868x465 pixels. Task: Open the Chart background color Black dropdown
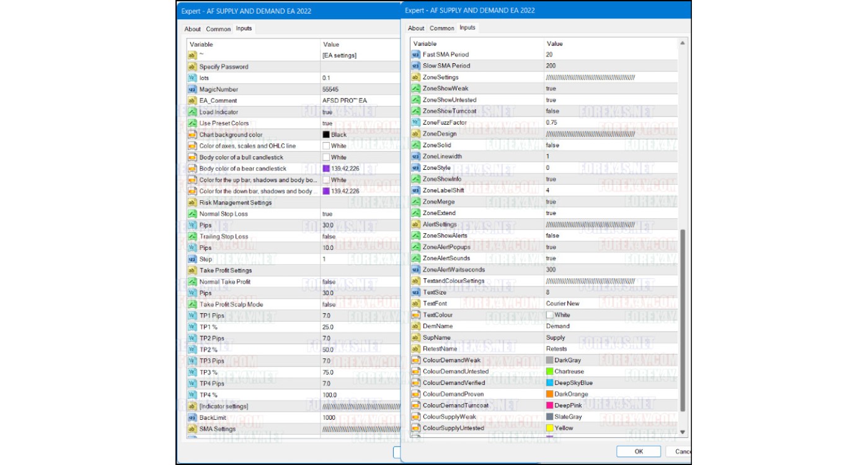[x=339, y=135]
